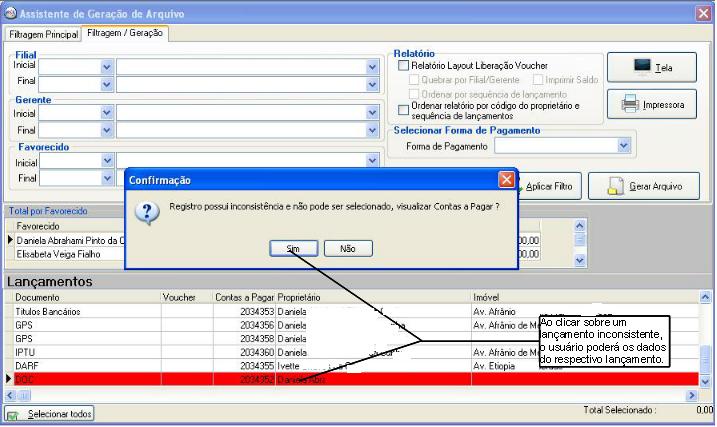This screenshot has height=427, width=717.
Task: Select the red DOC lançamento row
Action: click(356, 379)
